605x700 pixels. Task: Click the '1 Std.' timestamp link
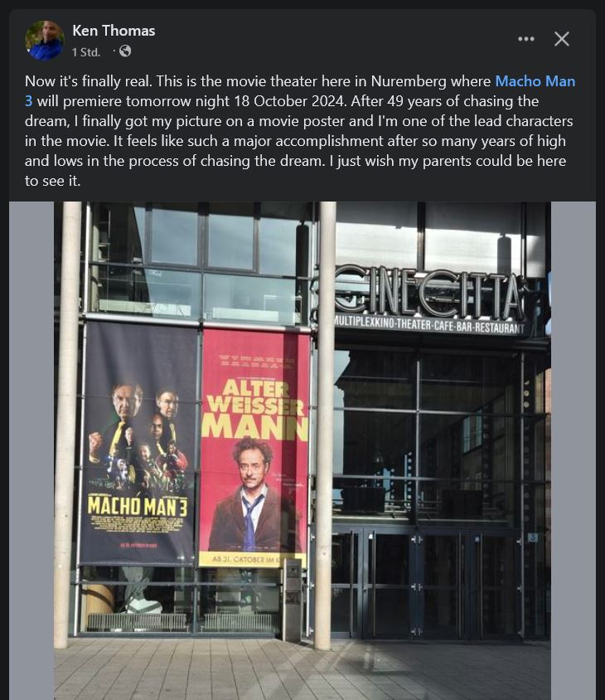[86, 52]
